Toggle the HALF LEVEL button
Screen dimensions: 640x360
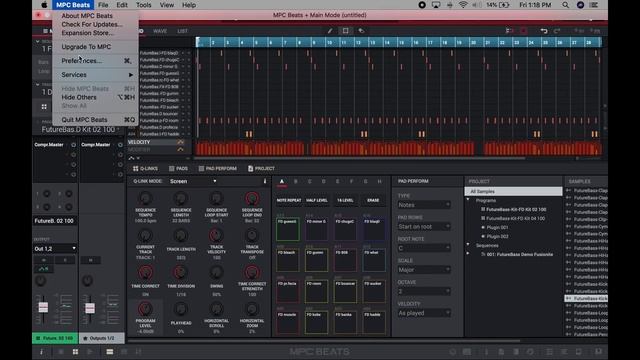pos(317,200)
